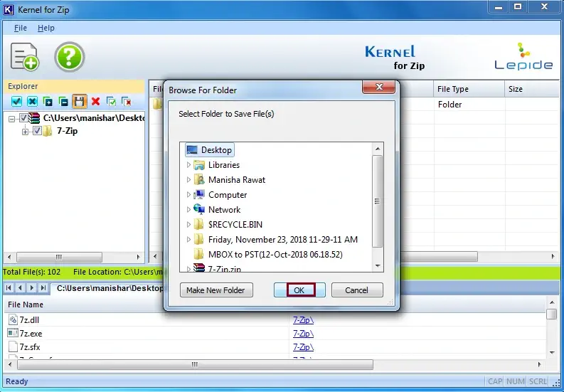
Task: Click the red X icon in Explorer toolbar
Action: (x=95, y=102)
